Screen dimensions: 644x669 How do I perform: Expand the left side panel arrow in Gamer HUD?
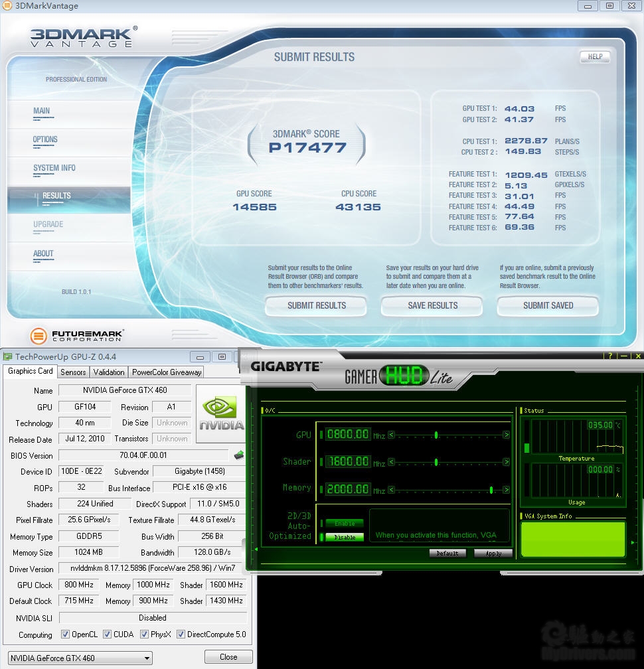[x=256, y=550]
